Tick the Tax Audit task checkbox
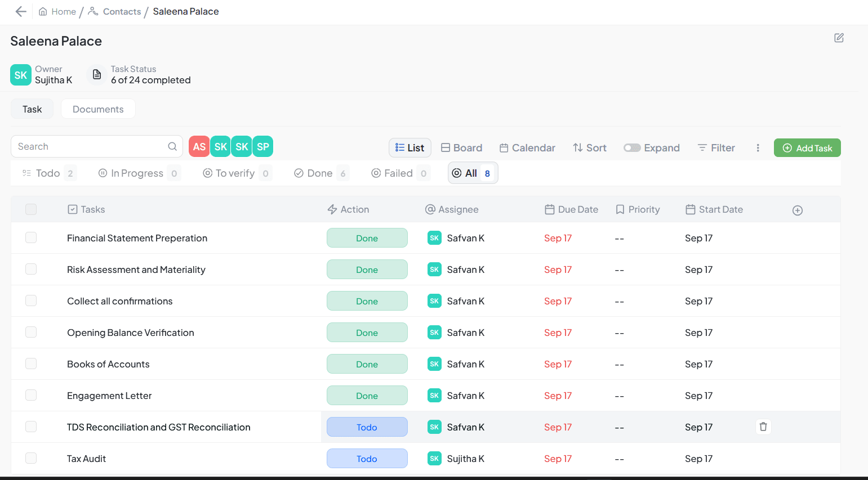This screenshot has height=480, width=868. (31, 459)
